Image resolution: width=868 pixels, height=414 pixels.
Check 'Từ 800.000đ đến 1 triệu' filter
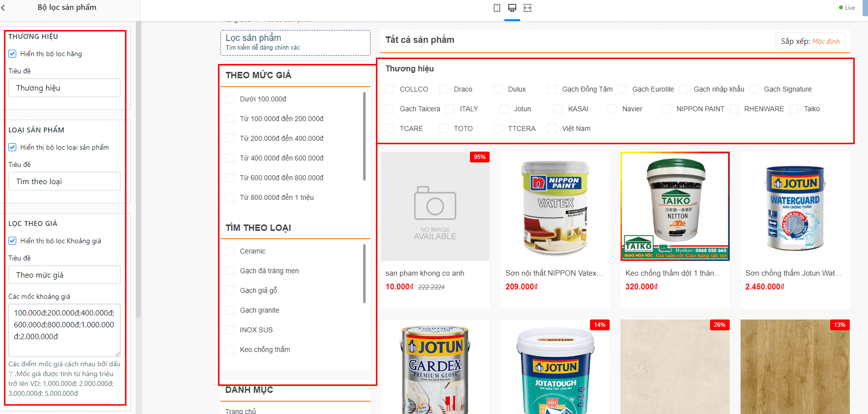coord(230,197)
